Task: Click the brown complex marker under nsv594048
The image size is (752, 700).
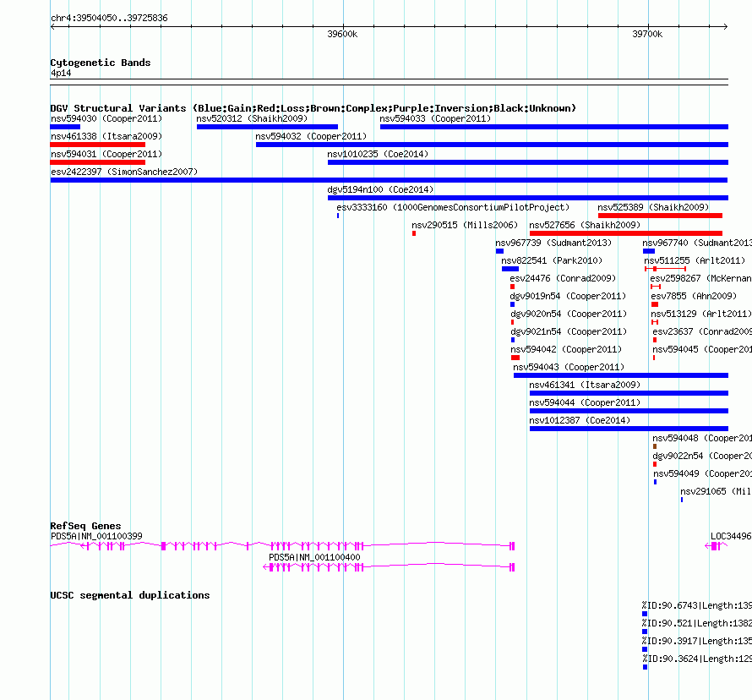Action: point(655,446)
